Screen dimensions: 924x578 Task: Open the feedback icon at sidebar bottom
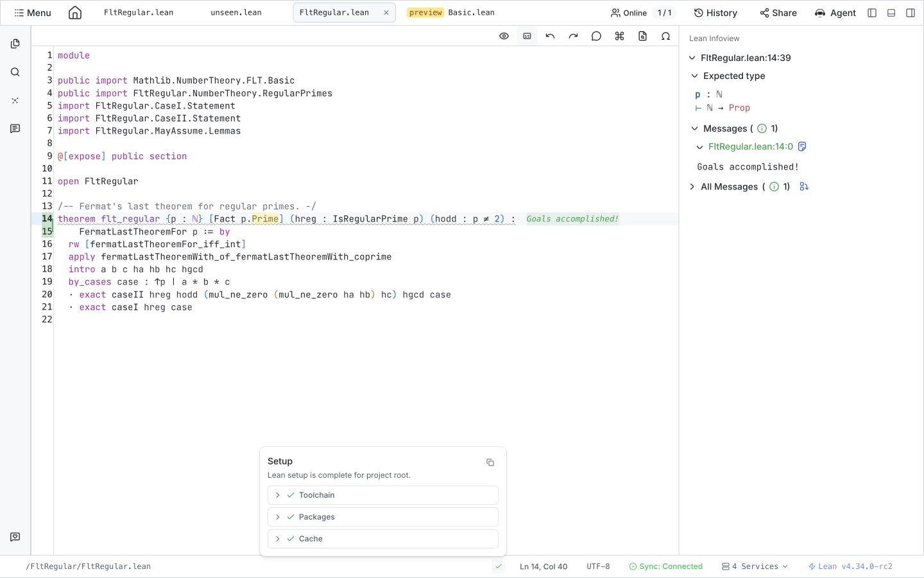(x=15, y=537)
